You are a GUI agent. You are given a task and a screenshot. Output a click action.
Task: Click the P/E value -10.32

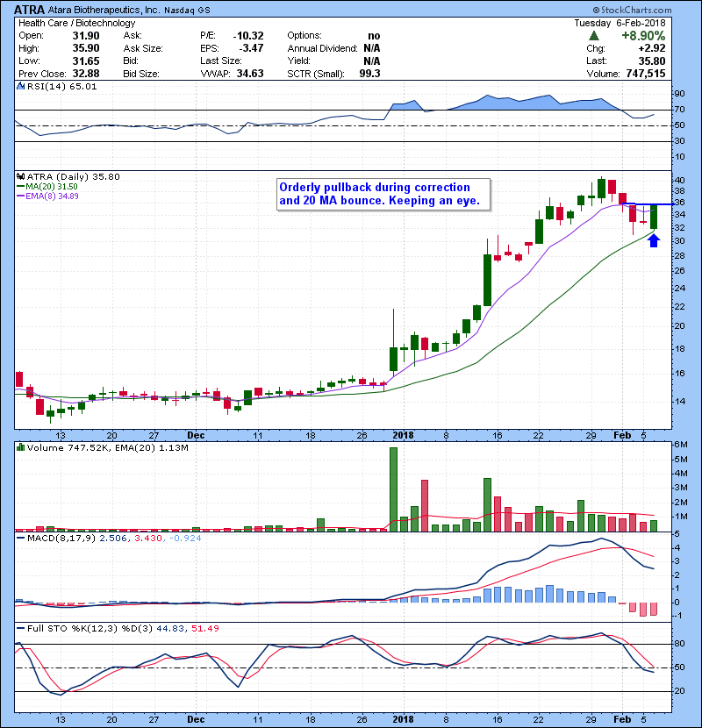(x=248, y=36)
